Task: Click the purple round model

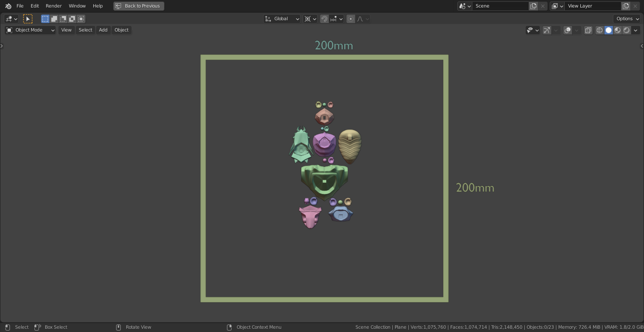Action: 324,145
